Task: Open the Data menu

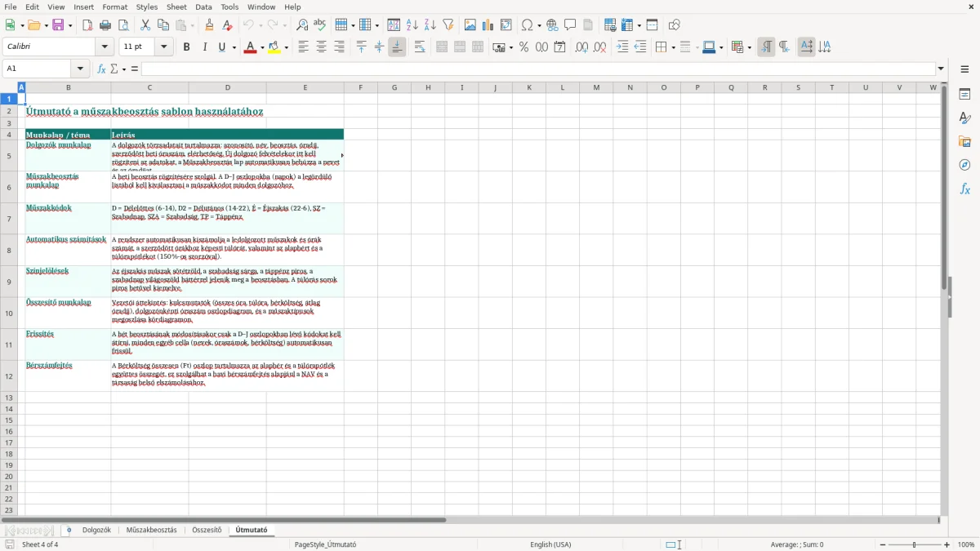Action: click(x=203, y=7)
